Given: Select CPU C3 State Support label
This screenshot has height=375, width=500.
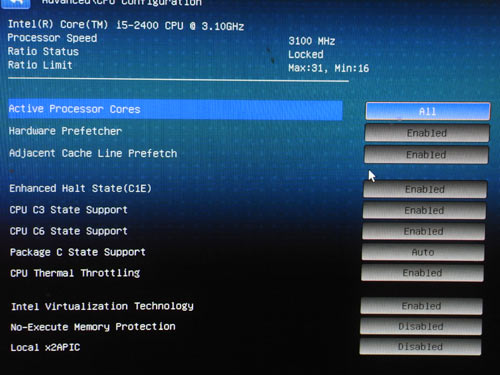Looking at the screenshot, I should (69, 210).
